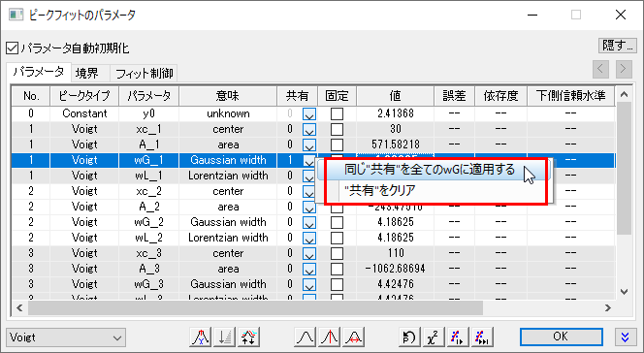
Task: Click the peak with red width arrow icon
Action: 354,337
